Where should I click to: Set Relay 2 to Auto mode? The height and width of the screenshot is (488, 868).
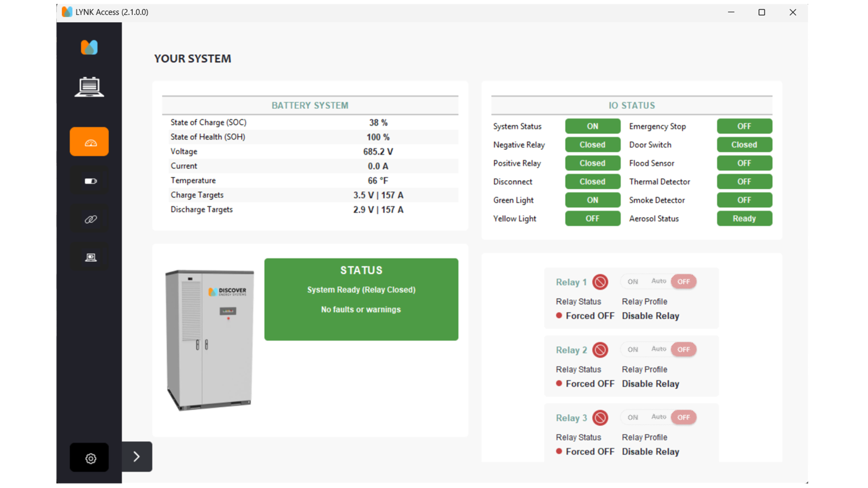[x=659, y=349]
